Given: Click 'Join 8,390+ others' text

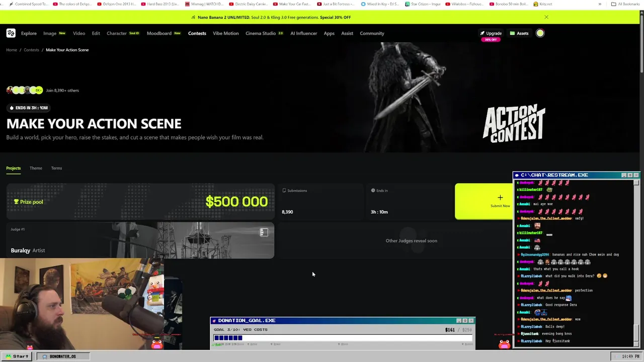Looking at the screenshot, I should pyautogui.click(x=62, y=90).
